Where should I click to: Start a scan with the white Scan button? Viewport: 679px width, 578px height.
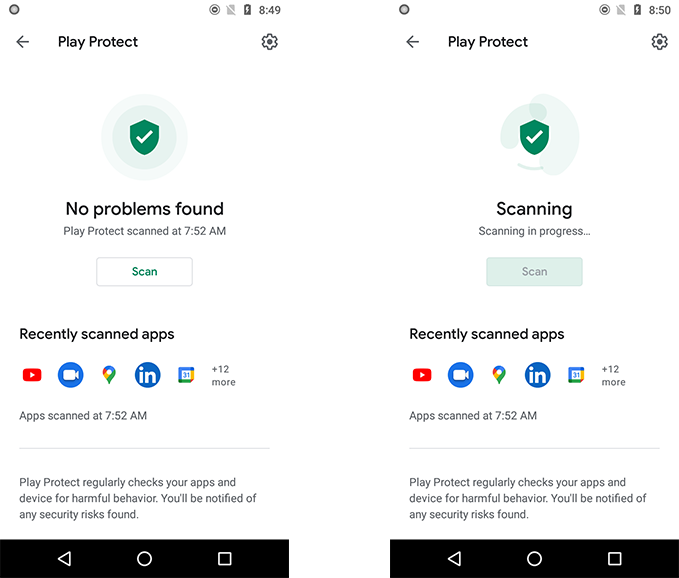144,271
